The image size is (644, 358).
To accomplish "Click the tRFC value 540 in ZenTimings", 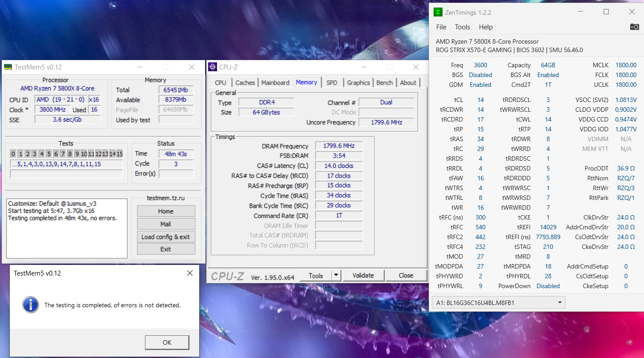I will click(480, 227).
